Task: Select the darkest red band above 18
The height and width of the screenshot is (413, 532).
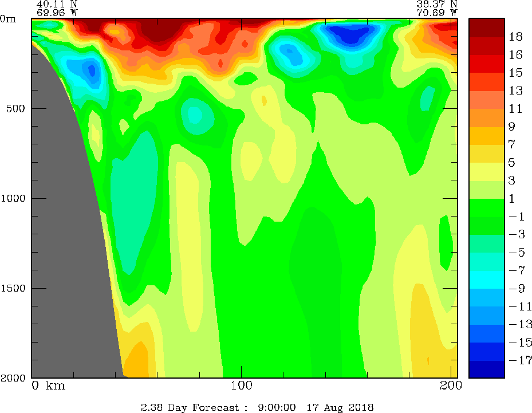Action: [x=487, y=27]
